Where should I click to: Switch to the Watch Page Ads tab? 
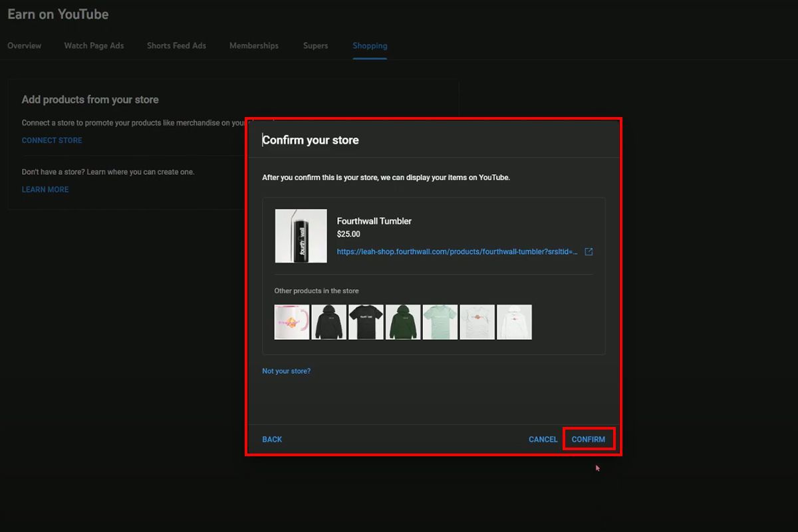click(94, 46)
